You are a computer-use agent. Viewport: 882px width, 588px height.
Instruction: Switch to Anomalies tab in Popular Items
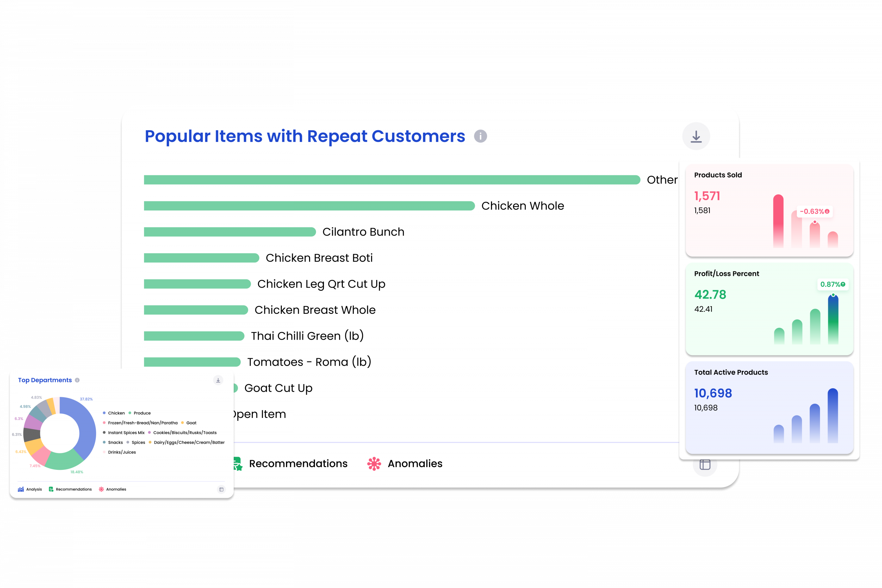[415, 464]
